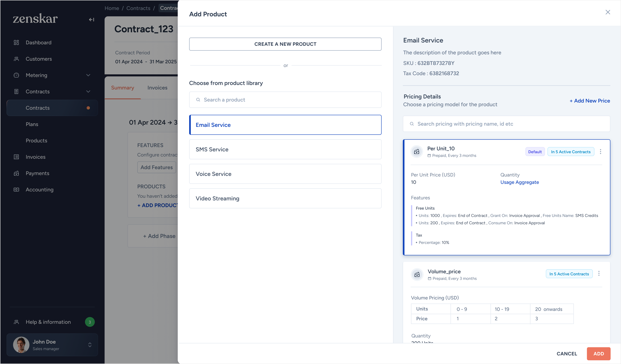Click Volume_price In 5 Active Contracts badge
The width and height of the screenshot is (621, 364).
(x=569, y=274)
